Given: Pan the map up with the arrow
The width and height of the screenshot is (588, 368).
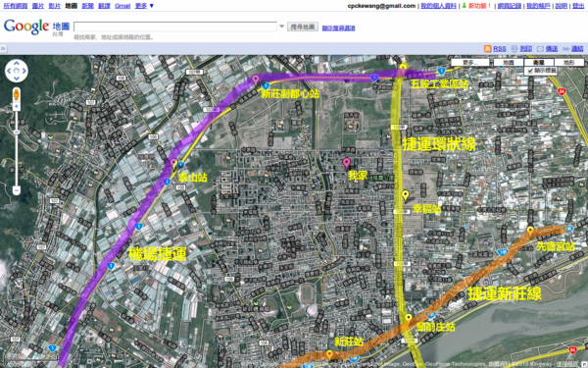Looking at the screenshot, I should point(16,64).
